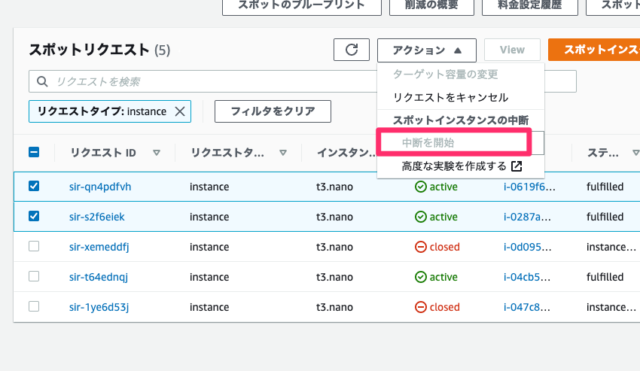
Task: Remove the リクエストタイプ: instance filter chip
Action: coord(180,111)
